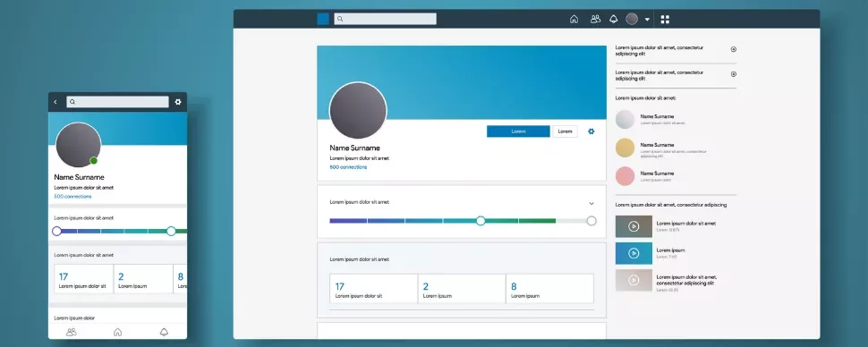Click the middle handle on desktop progress slider
Image resolution: width=868 pixels, height=347 pixels.
click(481, 221)
